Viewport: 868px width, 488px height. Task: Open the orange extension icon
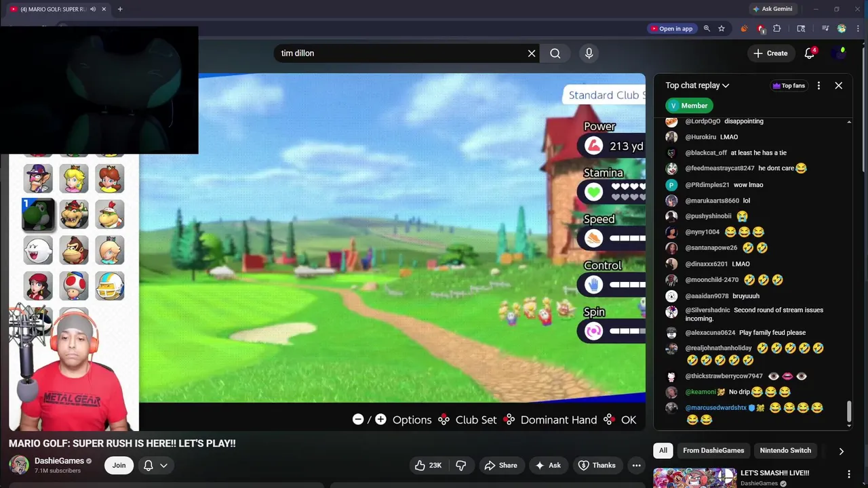click(744, 28)
